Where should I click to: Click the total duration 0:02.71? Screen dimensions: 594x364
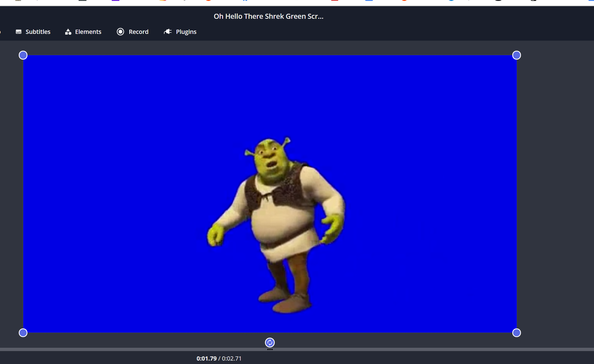232,358
